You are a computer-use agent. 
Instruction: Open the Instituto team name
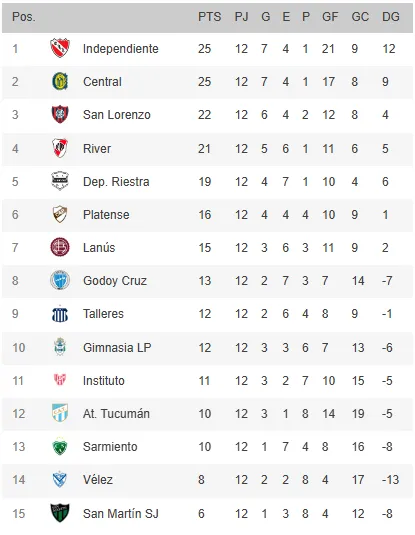click(104, 381)
